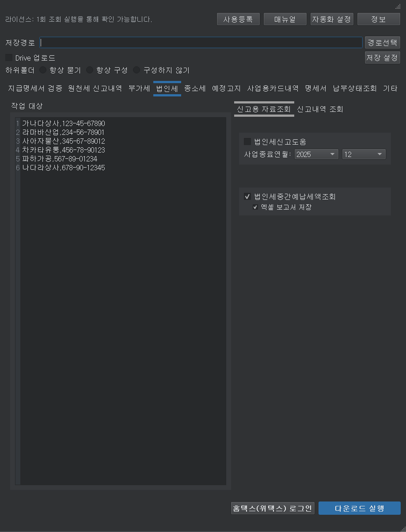Click line 차카타유통,456-78-90123
The height and width of the screenshot is (532, 406).
pos(64,150)
